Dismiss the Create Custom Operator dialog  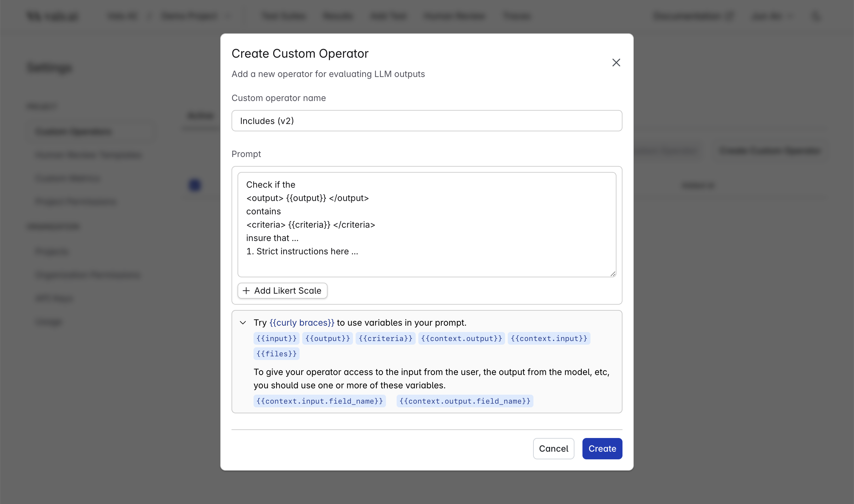616,62
